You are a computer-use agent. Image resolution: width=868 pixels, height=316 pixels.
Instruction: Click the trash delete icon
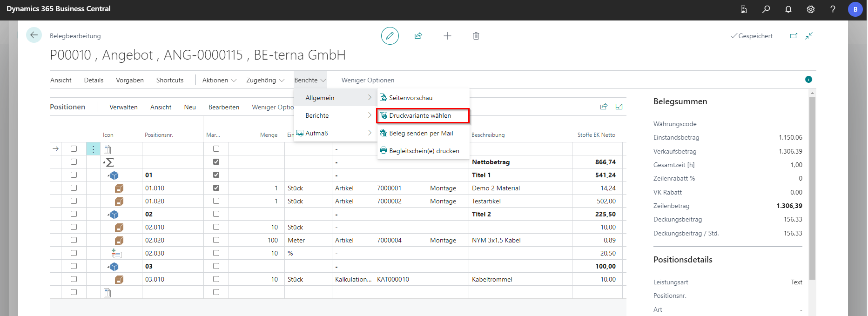[x=476, y=36]
